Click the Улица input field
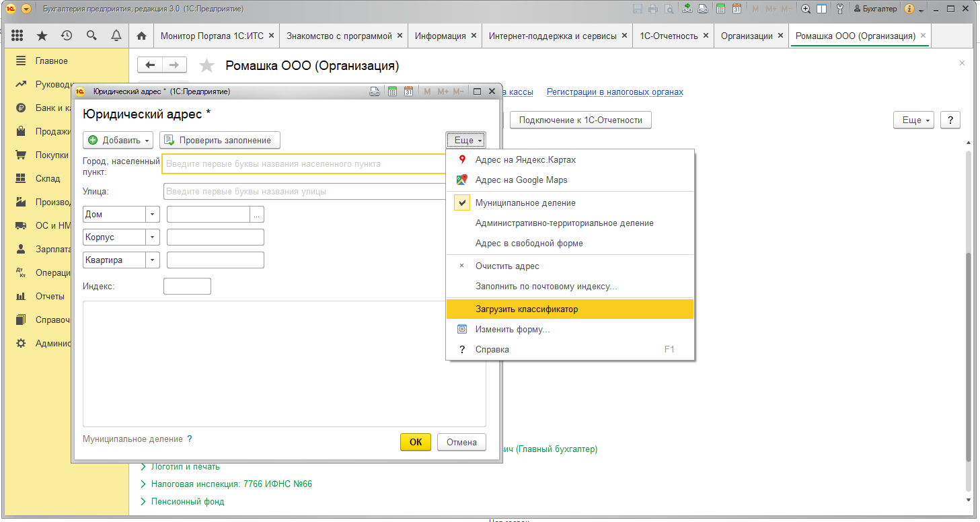980x522 pixels. tap(305, 192)
